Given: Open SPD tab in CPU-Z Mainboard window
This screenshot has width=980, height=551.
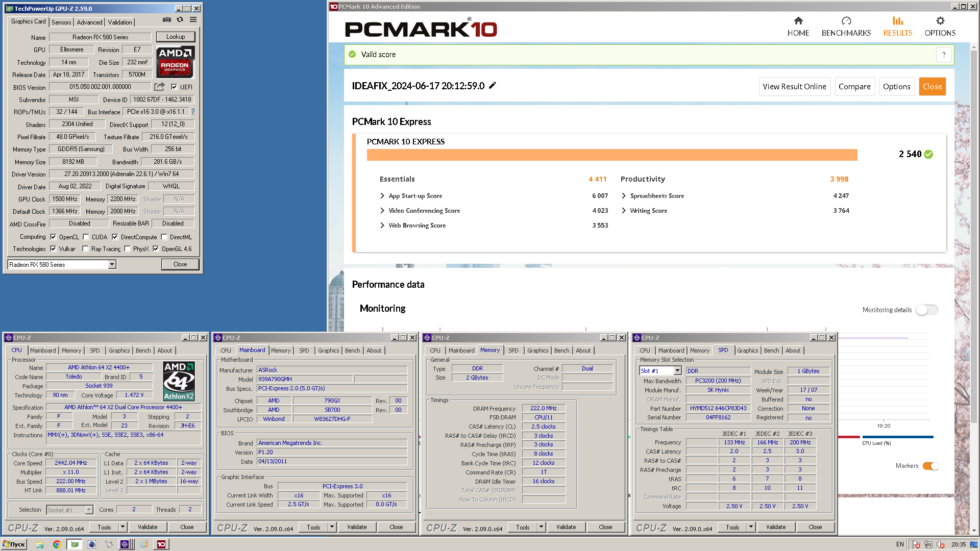Looking at the screenshot, I should 304,350.
